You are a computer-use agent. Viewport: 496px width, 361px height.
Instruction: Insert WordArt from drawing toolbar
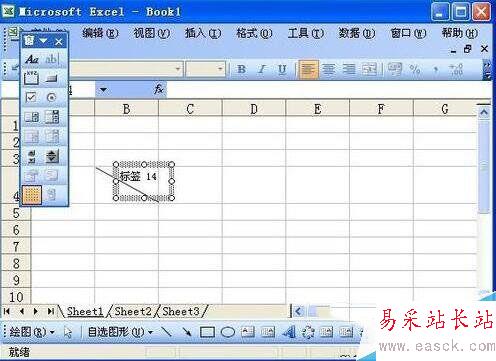pyautogui.click(x=289, y=332)
